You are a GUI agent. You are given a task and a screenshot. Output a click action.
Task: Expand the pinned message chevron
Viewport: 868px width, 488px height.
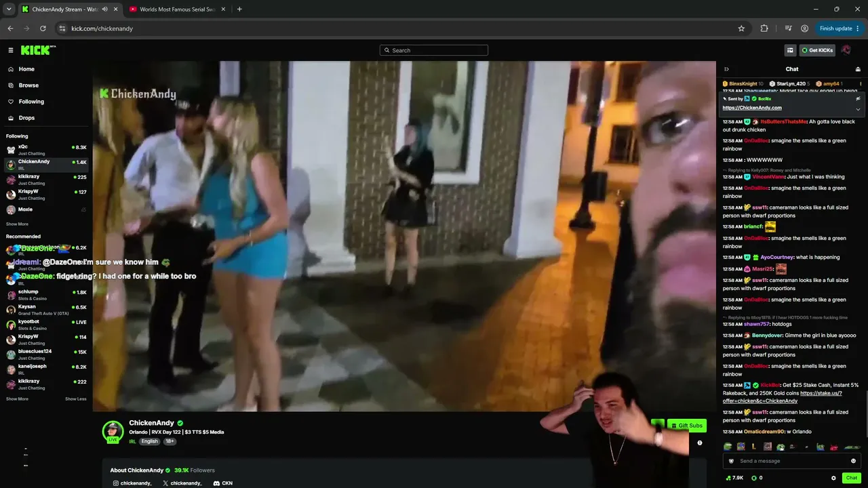coord(858,109)
